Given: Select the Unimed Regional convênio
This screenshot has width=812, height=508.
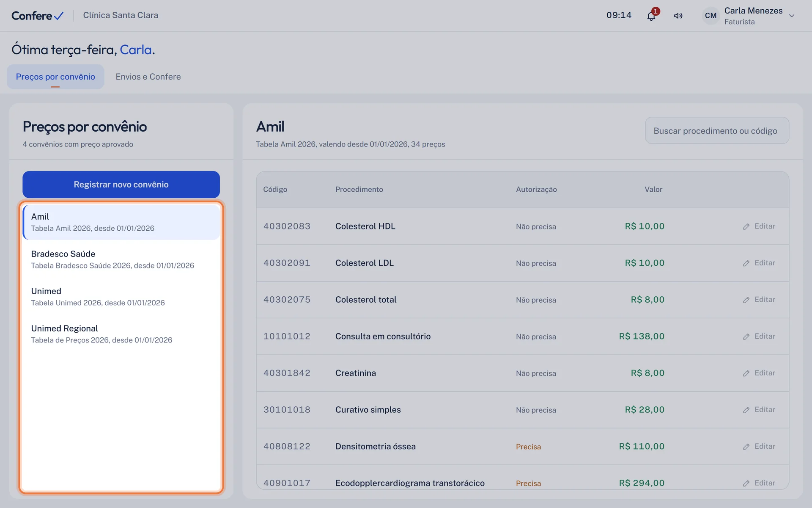Looking at the screenshot, I should (121, 334).
